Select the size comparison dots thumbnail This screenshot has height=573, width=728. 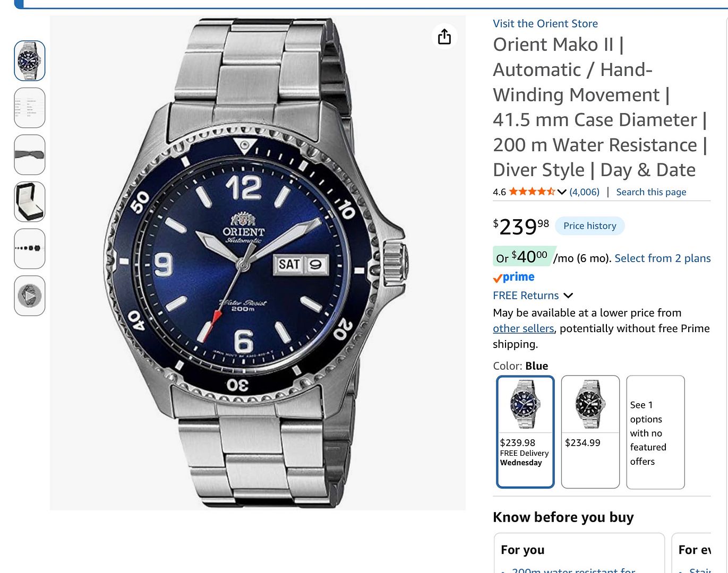point(30,248)
